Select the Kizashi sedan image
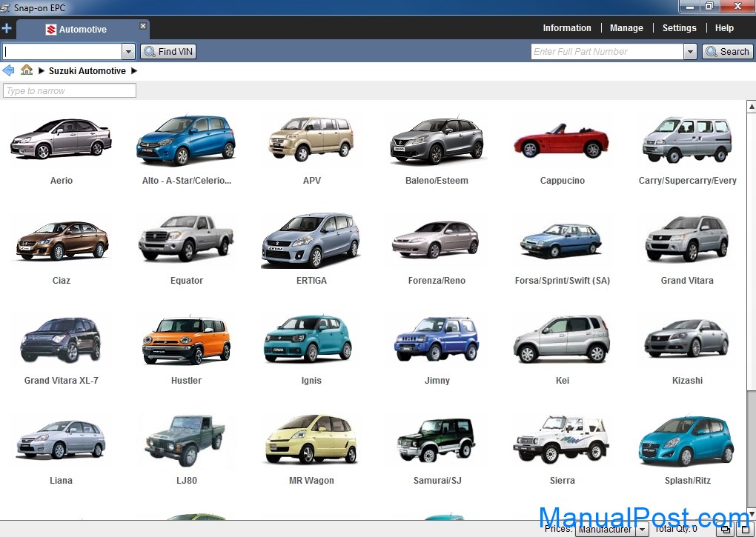756x537 pixels. point(686,338)
